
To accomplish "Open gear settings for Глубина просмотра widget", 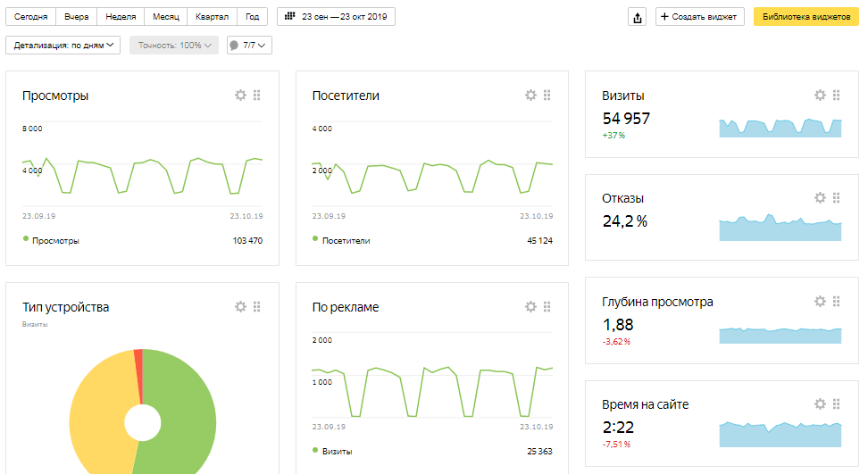I will point(820,302).
